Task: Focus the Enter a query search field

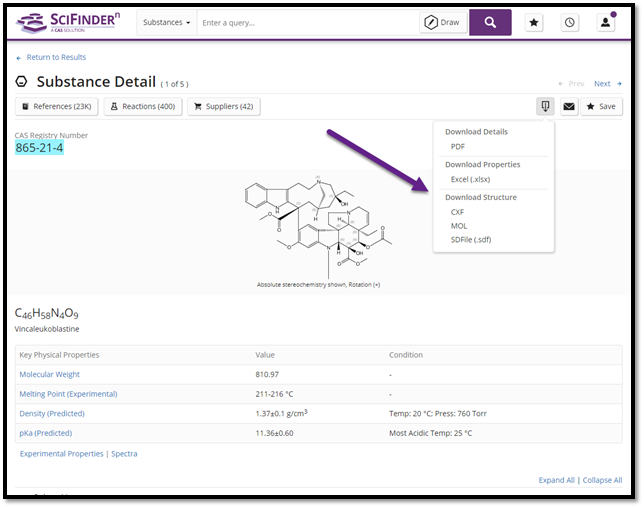Action: click(x=308, y=23)
